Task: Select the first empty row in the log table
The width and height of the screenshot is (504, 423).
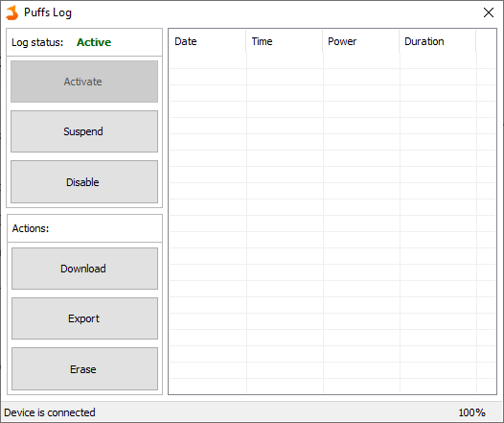Action: [332, 60]
